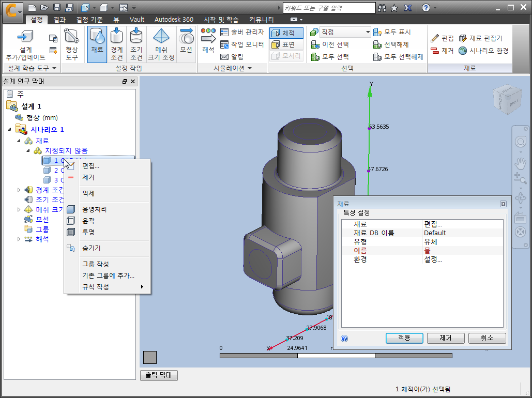Screen dimensions: 532x398
Task: Click 모두 표시 in selection panel
Action: (x=392, y=32)
